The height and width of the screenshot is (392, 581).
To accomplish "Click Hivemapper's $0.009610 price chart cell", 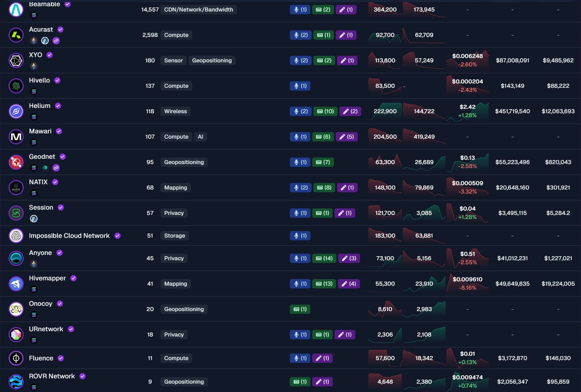I will tap(468, 283).
